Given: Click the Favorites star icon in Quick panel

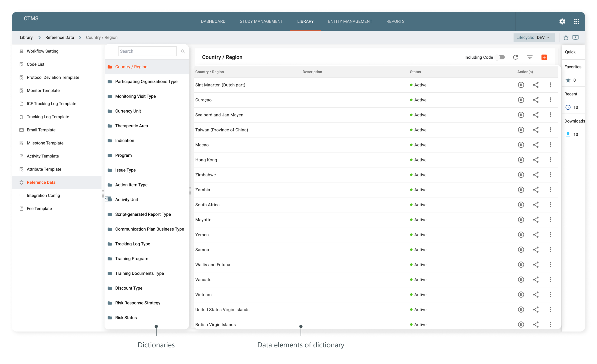Looking at the screenshot, I should pos(568,80).
